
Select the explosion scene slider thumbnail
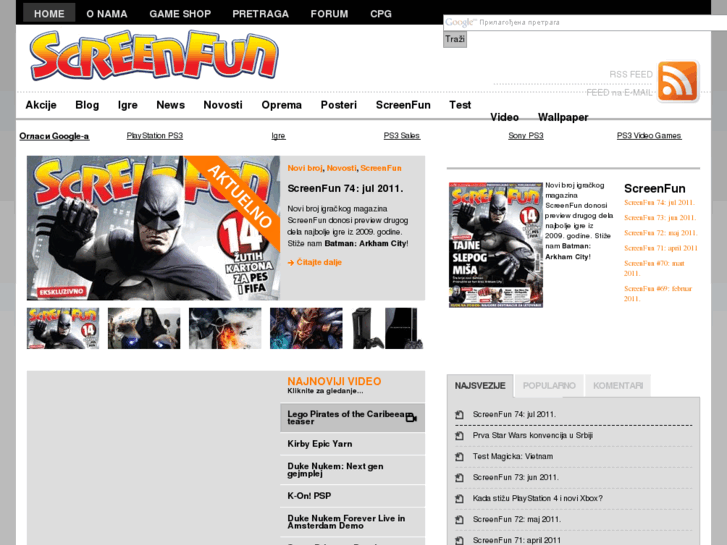coord(225,328)
